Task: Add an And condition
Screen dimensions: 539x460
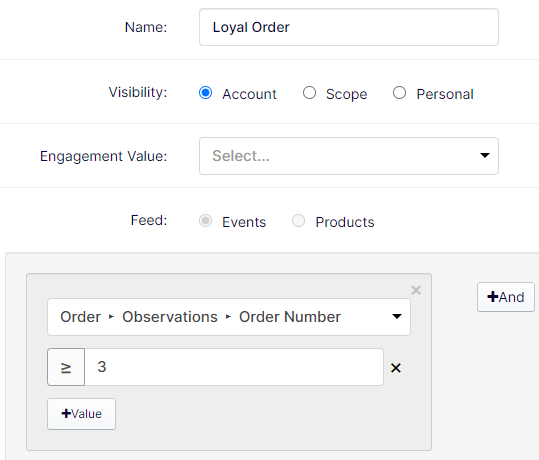Action: (506, 297)
